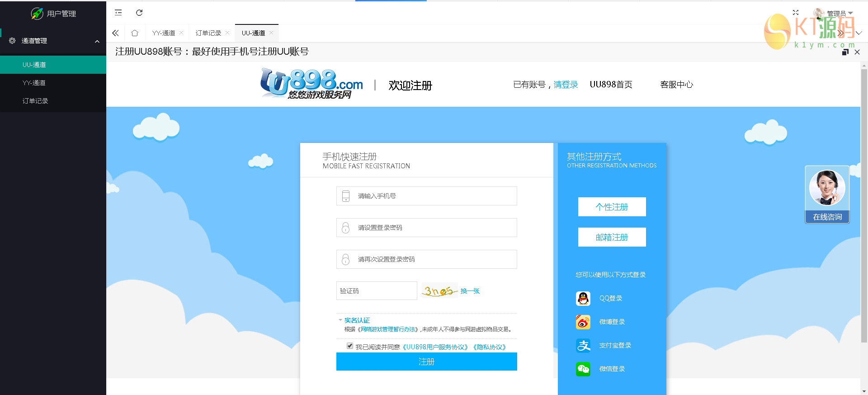Click the administrator avatar picture
Screen dimensions: 868x395
[x=819, y=13]
